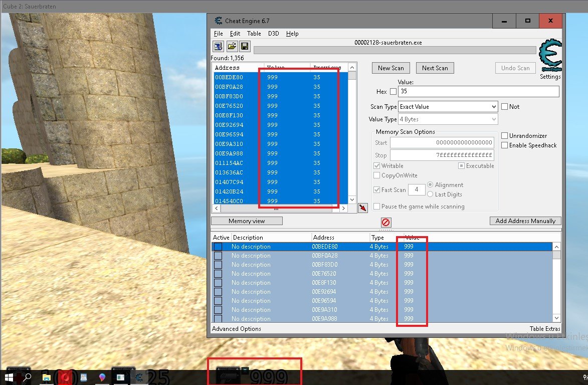Open Windows Start menu
This screenshot has height=385, width=588.
point(9,377)
